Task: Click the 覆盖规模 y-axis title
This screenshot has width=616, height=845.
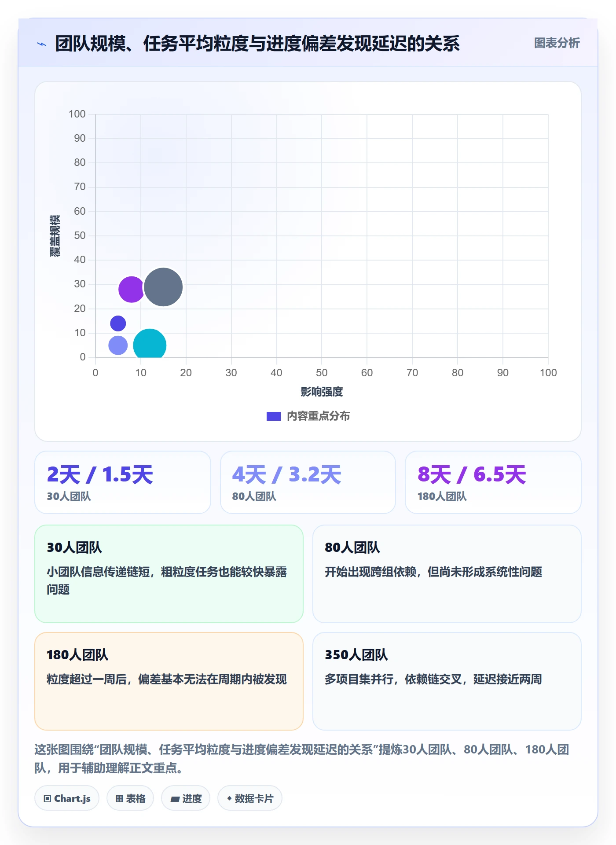Action: (x=55, y=236)
